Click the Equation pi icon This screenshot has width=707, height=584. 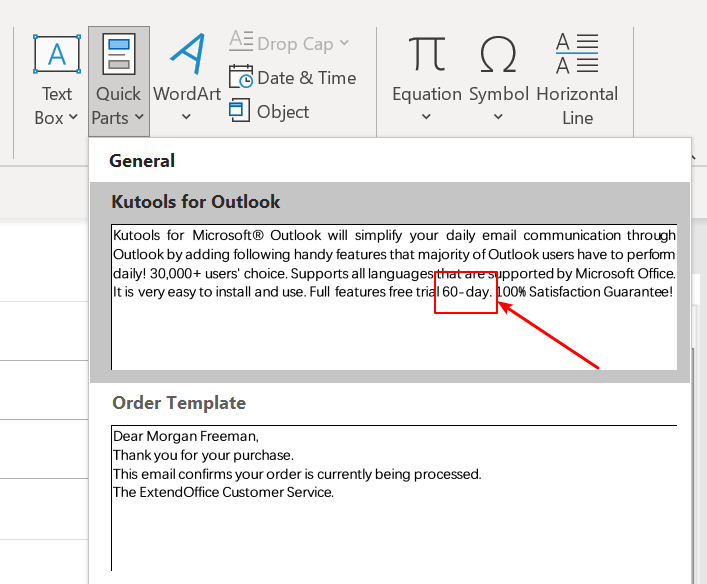point(427,54)
